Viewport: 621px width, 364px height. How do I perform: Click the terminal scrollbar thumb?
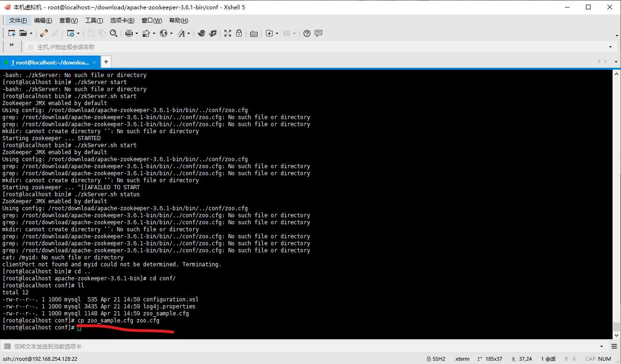tap(617, 327)
